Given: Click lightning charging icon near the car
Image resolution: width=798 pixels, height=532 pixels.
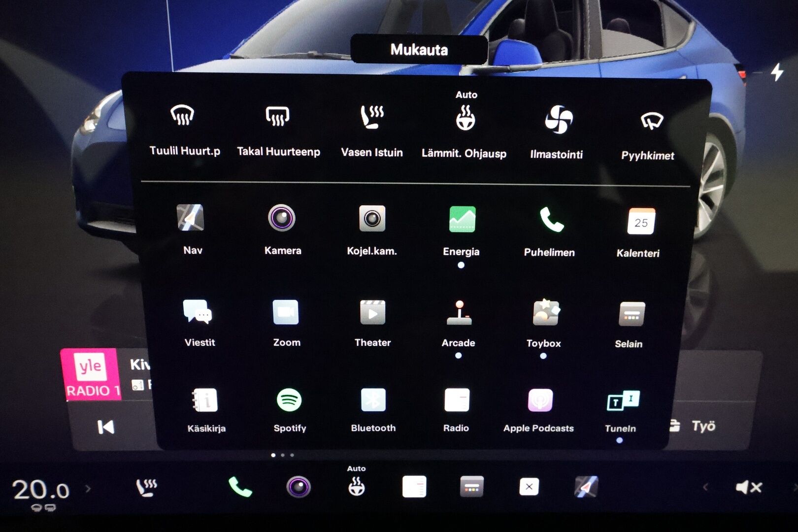Looking at the screenshot, I should (777, 72).
